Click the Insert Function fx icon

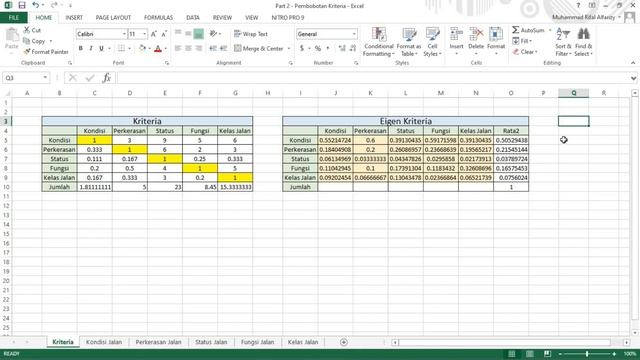tap(107, 78)
